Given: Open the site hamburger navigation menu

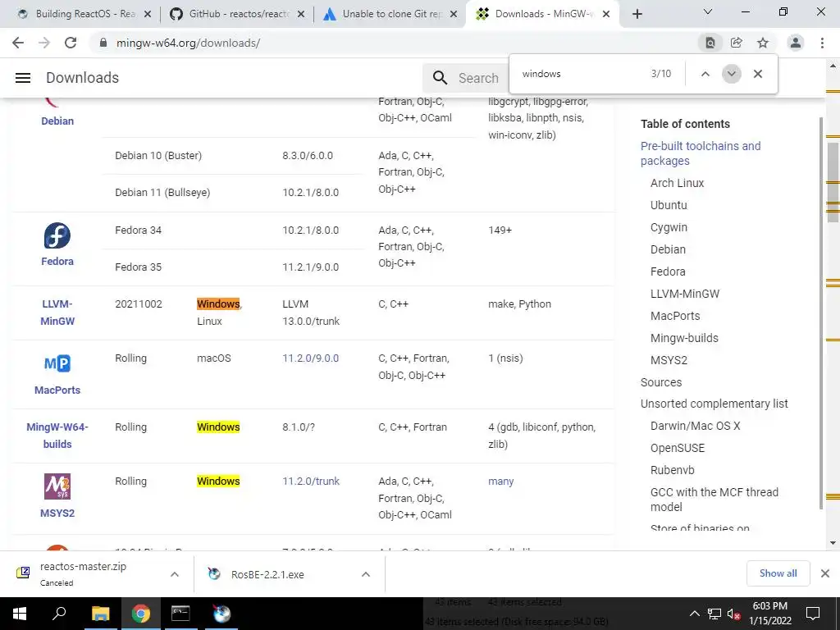Looking at the screenshot, I should pos(22,78).
